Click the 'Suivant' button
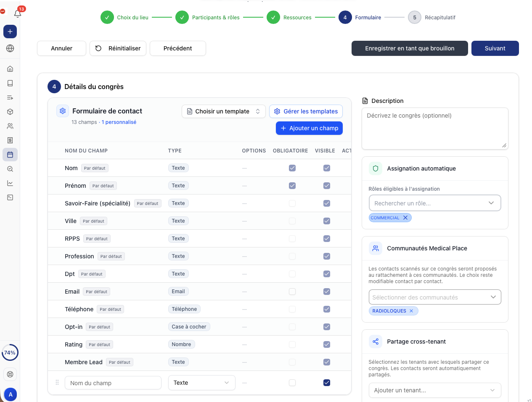The height and width of the screenshot is (402, 532). click(x=495, y=48)
